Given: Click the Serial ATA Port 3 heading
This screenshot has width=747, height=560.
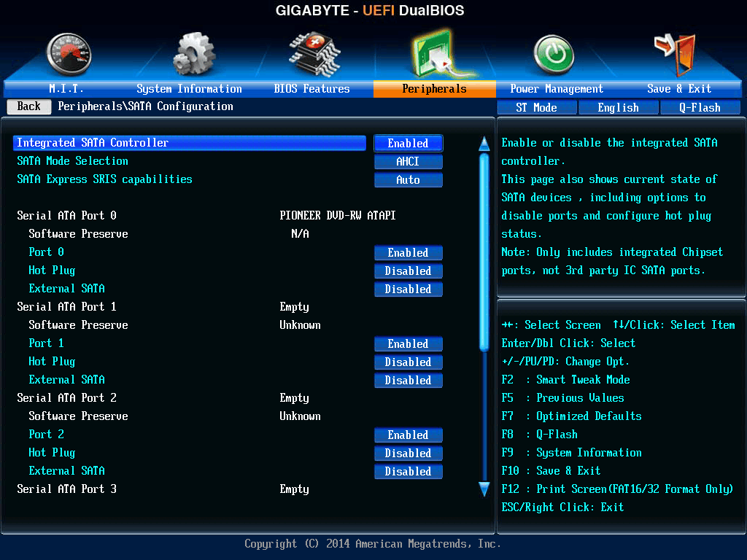Looking at the screenshot, I should click(x=66, y=489).
